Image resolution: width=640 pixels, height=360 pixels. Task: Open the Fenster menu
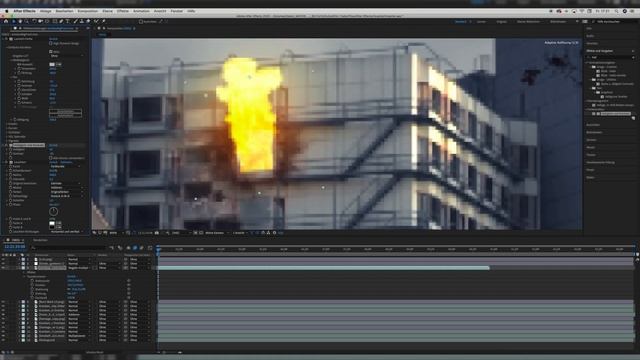click(x=177, y=11)
